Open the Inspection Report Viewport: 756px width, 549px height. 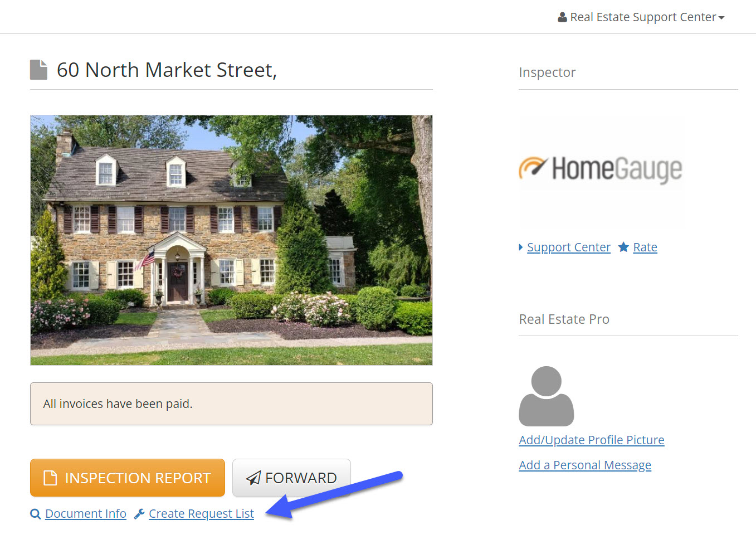(128, 478)
